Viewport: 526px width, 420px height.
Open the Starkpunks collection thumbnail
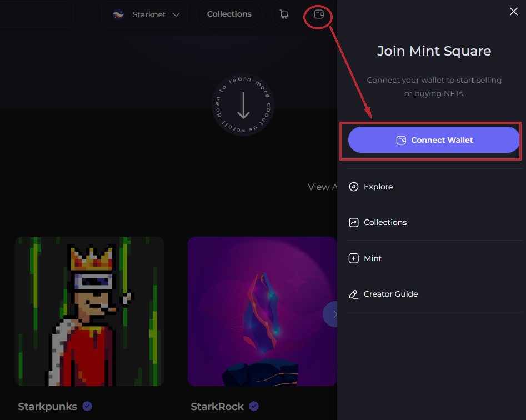tap(89, 311)
